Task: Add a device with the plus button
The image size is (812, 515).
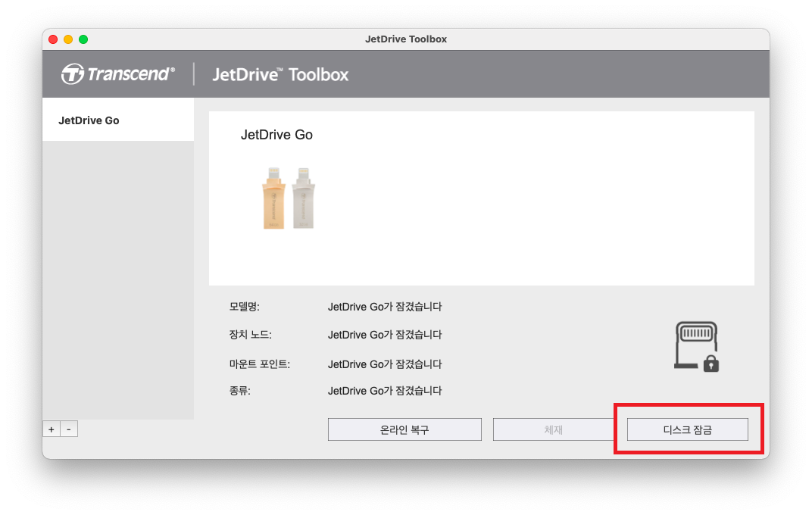Action: [52, 429]
